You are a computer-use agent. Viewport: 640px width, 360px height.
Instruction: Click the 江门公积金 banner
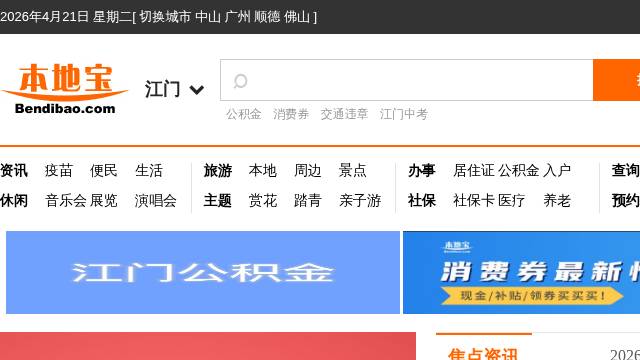point(203,272)
